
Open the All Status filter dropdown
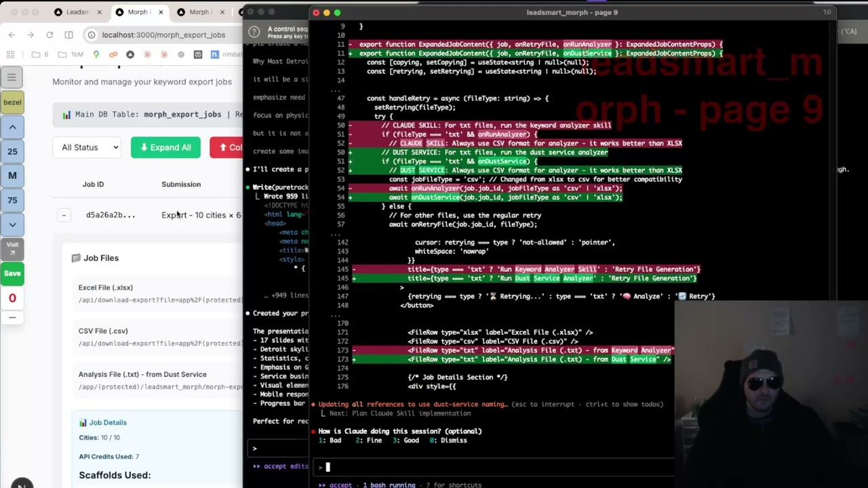[x=87, y=147]
